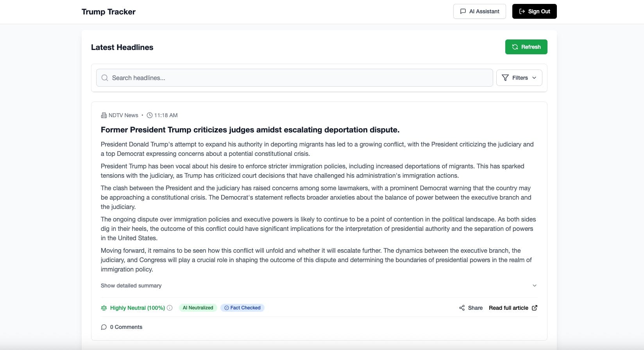Click the Latest Headlines heading
Image resolution: width=644 pixels, height=350 pixels.
(x=122, y=47)
